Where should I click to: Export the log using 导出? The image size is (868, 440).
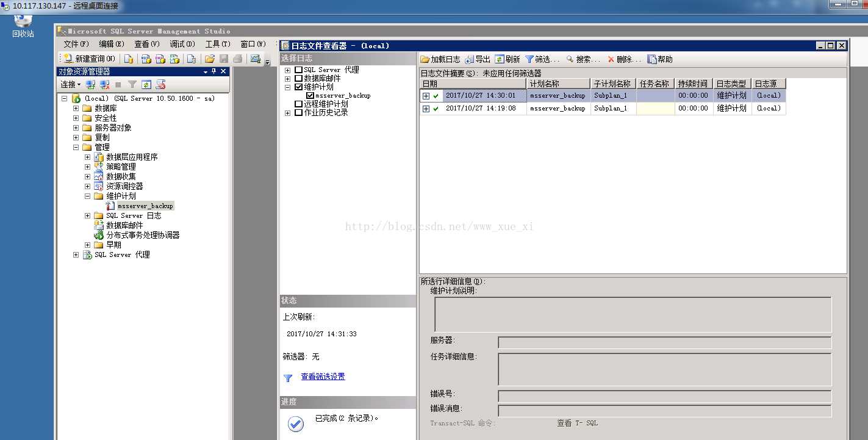pos(478,59)
